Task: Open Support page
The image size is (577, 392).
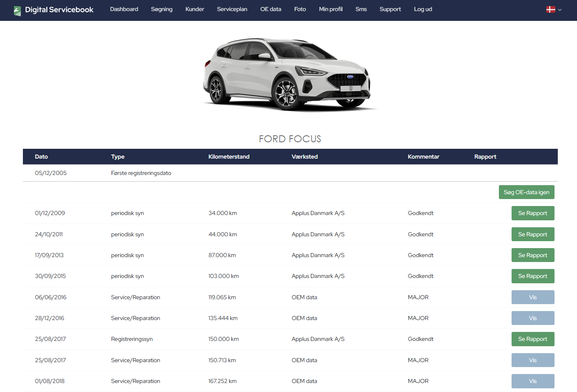Action: [x=390, y=9]
